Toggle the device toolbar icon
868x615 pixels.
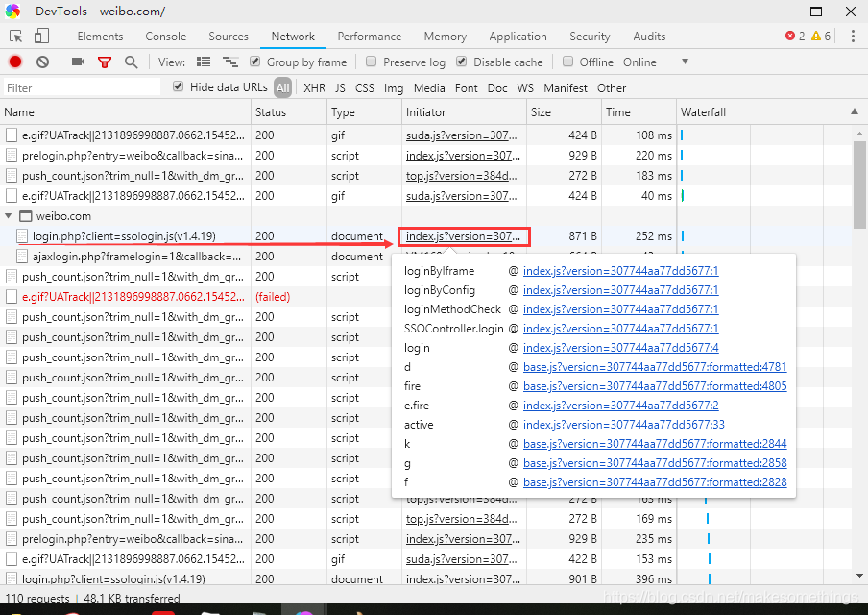[x=41, y=37]
